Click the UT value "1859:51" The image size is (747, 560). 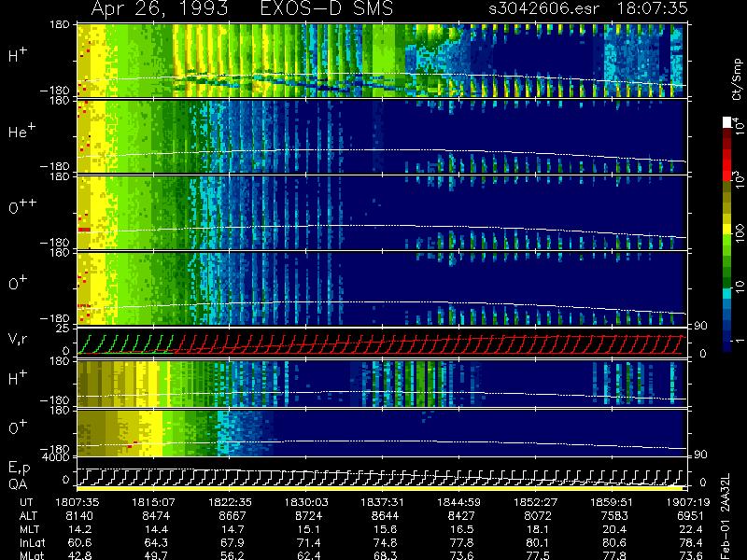612,502
